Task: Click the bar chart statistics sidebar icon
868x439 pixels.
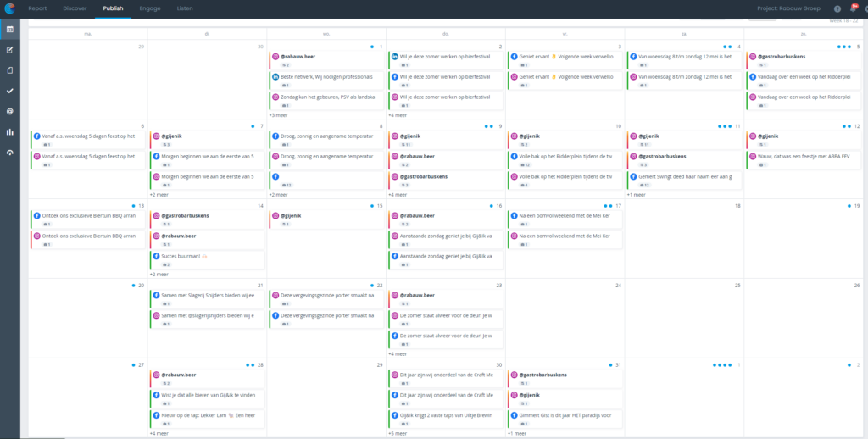Action: point(10,132)
